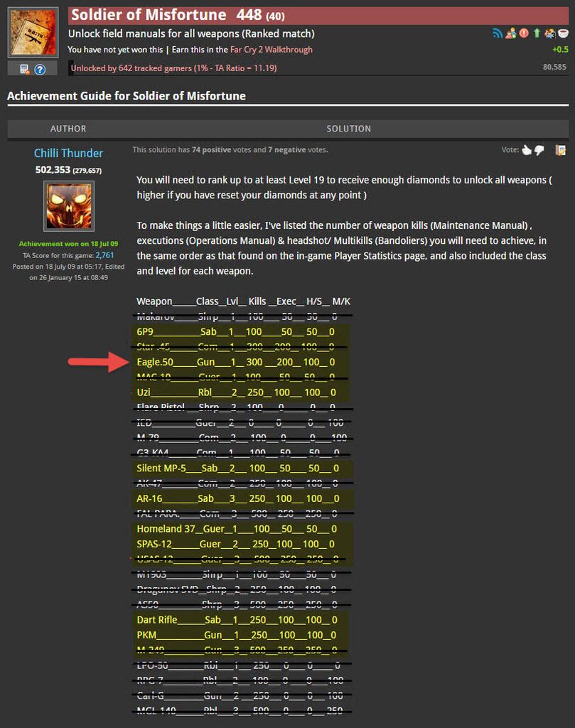Vote thumbs down on the solution
This screenshot has width=575, height=728.
point(539,150)
